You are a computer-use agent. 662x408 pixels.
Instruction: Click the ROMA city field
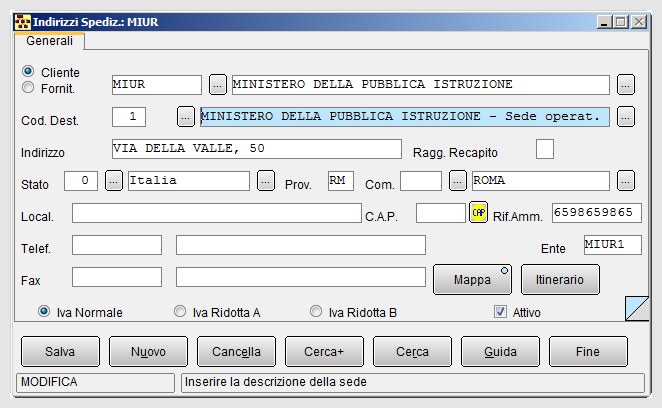click(x=541, y=181)
